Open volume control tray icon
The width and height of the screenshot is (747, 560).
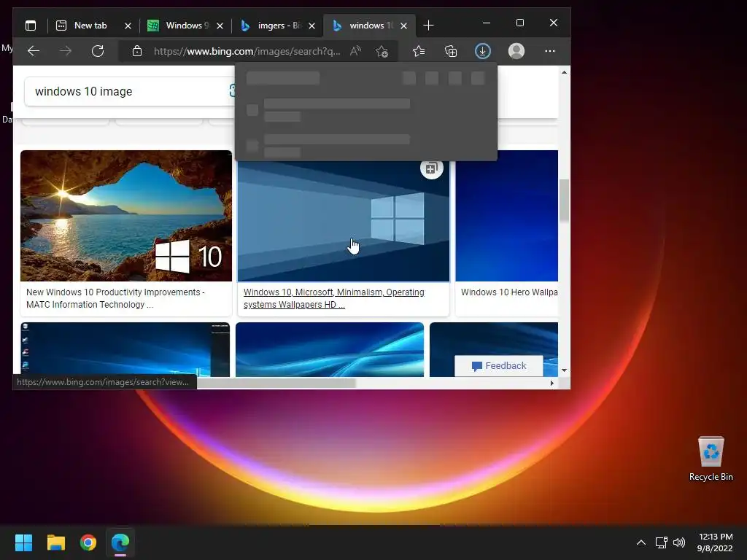tap(679, 542)
